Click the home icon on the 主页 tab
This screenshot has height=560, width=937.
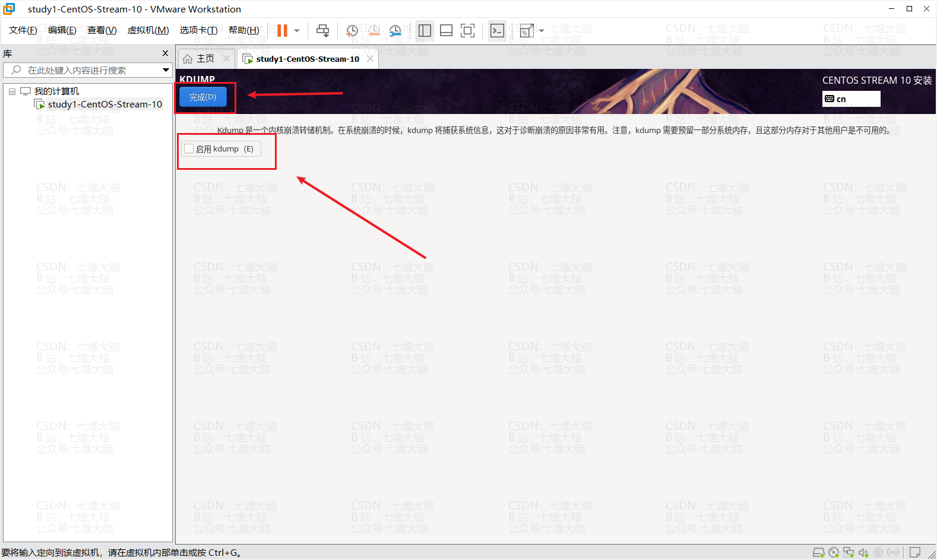[188, 59]
